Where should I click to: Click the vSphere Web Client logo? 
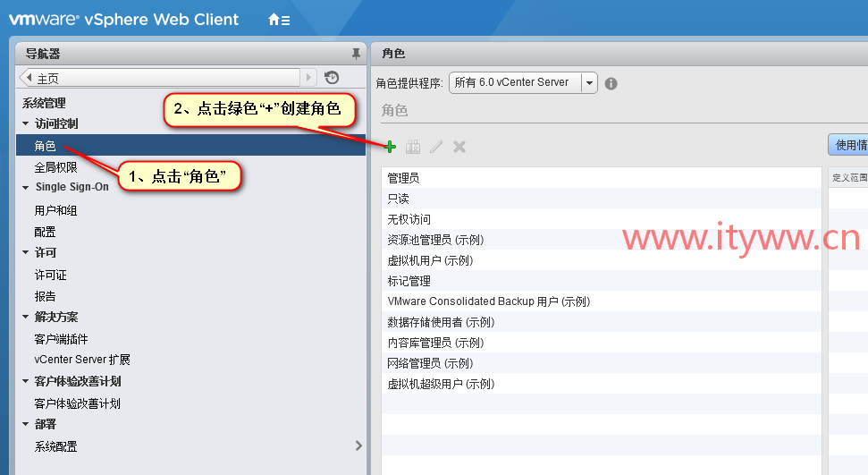pyautogui.click(x=124, y=20)
